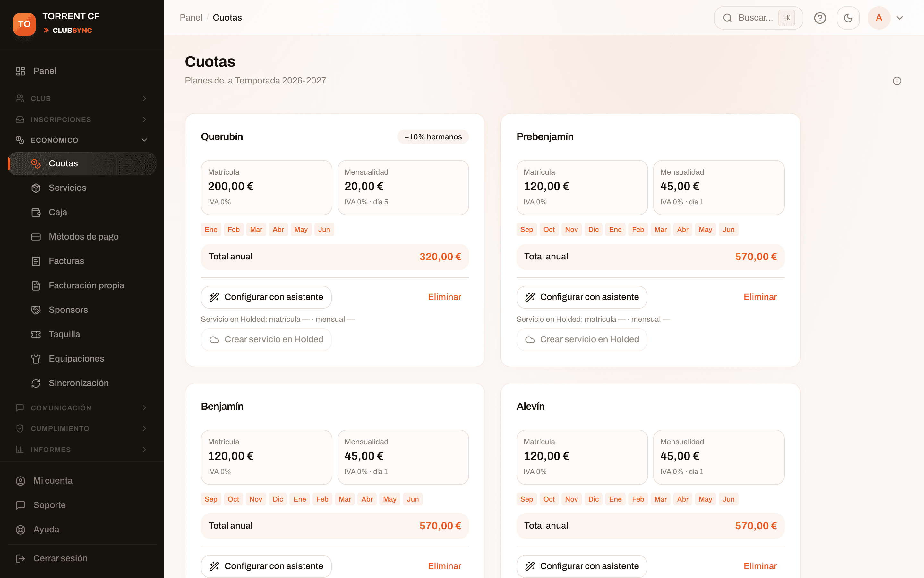
Task: Click the Cuotas coins icon in sidebar
Action: pos(36,164)
